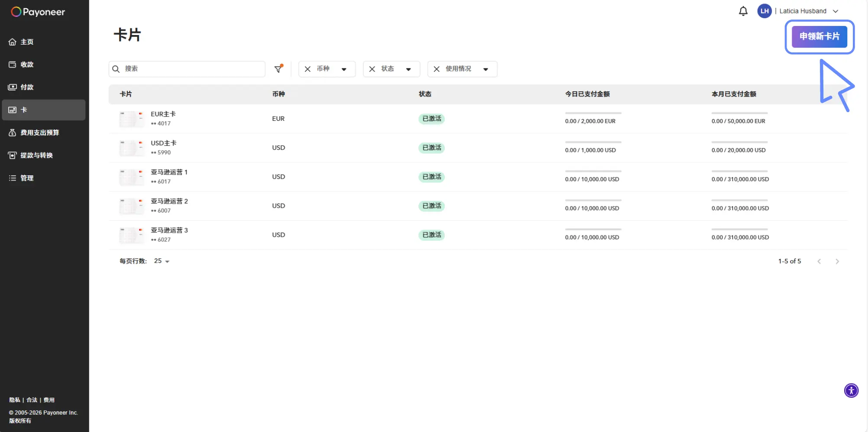Click the filter funnel icon
The image size is (868, 432).
(x=279, y=69)
